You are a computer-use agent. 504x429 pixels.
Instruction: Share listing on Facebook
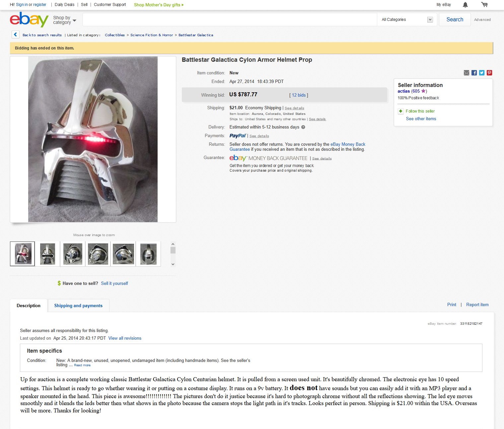click(x=474, y=73)
